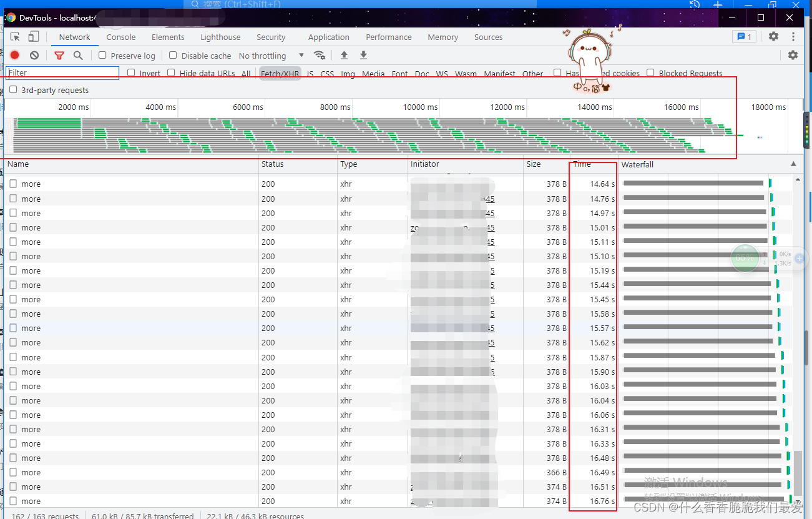
Task: Open the network search magnifier
Action: pos(78,56)
